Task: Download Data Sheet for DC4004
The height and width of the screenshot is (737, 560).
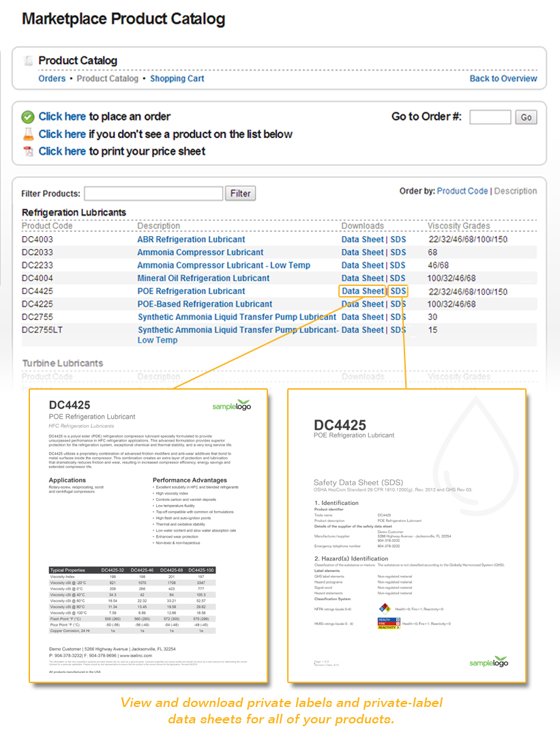Action: (363, 278)
